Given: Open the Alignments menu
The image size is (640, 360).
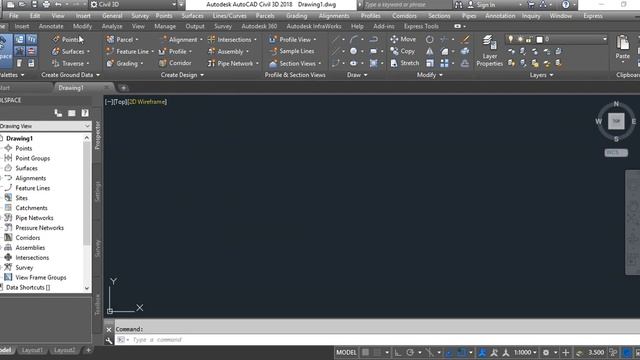Looking at the screenshot, I should 334,16.
